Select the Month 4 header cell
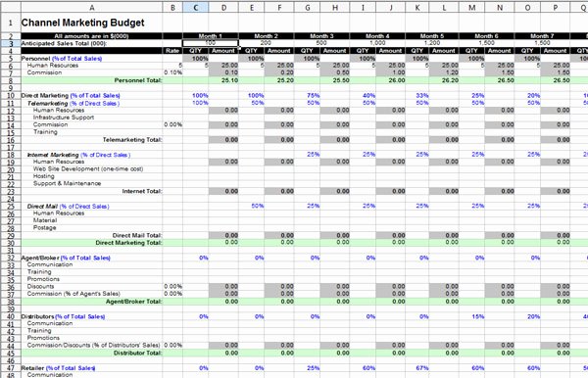The image size is (588, 378). point(377,36)
